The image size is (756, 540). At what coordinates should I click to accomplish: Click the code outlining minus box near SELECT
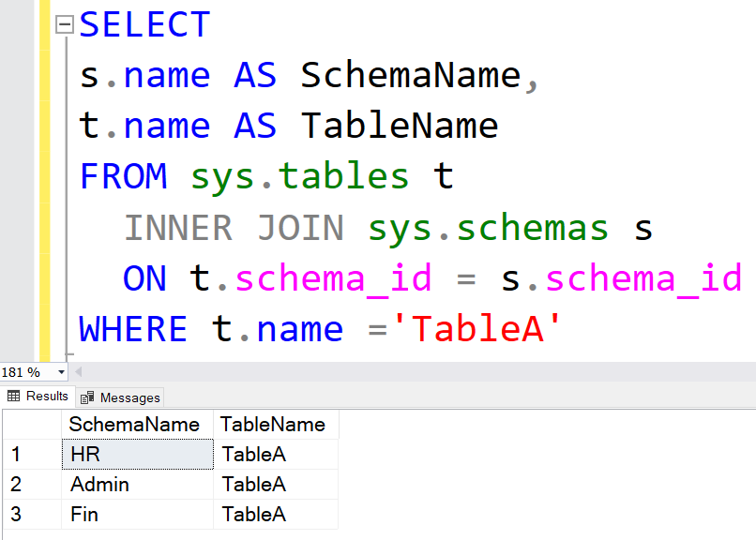63,24
